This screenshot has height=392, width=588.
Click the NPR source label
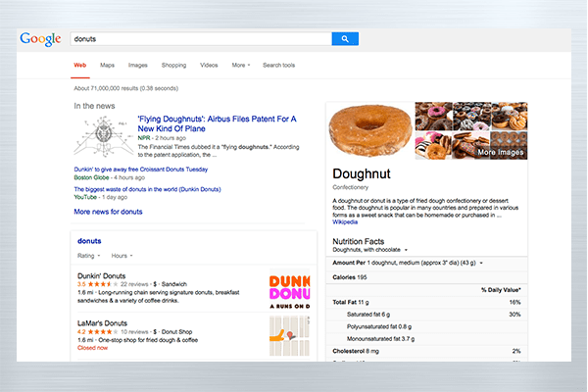tap(144, 138)
